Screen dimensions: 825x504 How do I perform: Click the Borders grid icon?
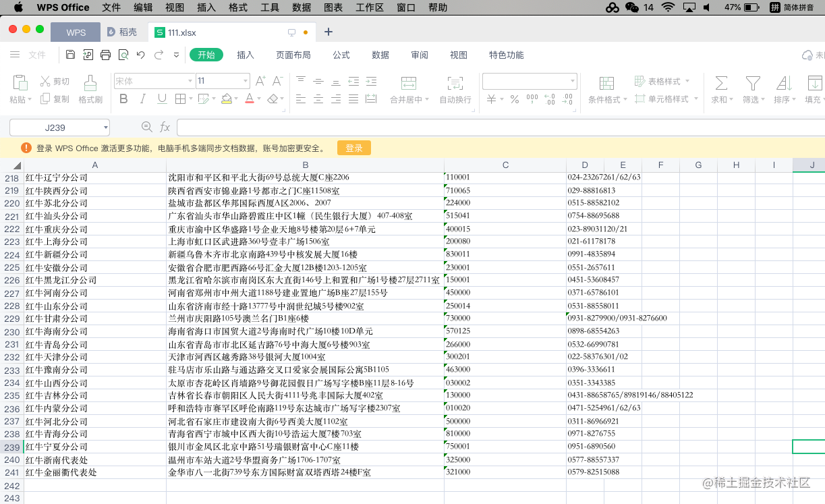(x=181, y=99)
